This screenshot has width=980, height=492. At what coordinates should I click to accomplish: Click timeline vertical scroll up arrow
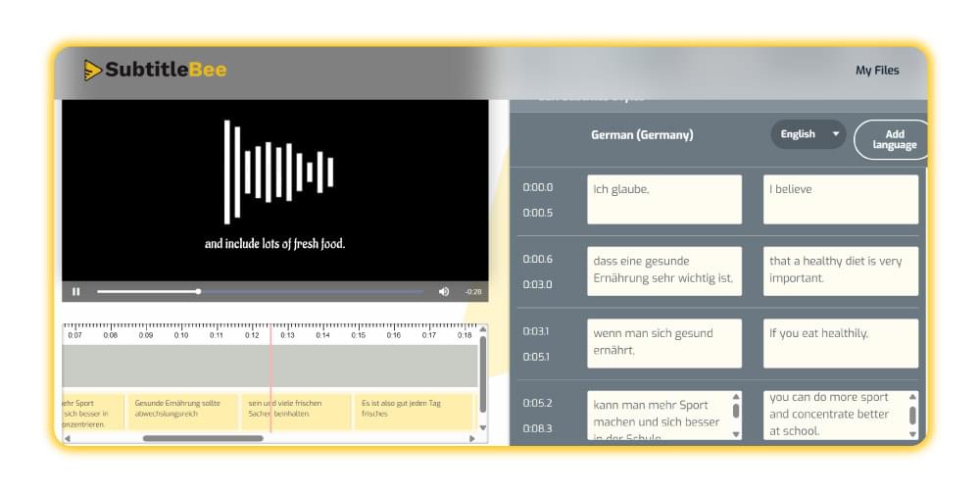[x=482, y=328]
